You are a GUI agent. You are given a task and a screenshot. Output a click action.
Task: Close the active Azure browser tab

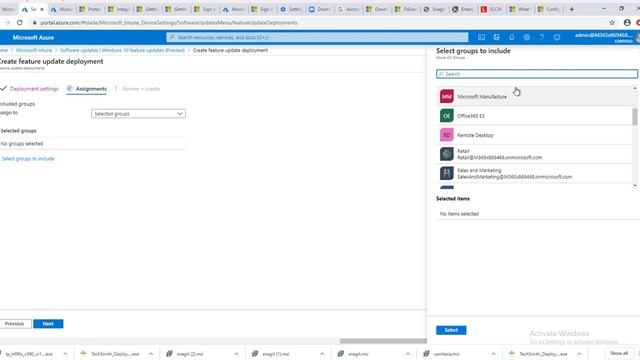(42, 9)
